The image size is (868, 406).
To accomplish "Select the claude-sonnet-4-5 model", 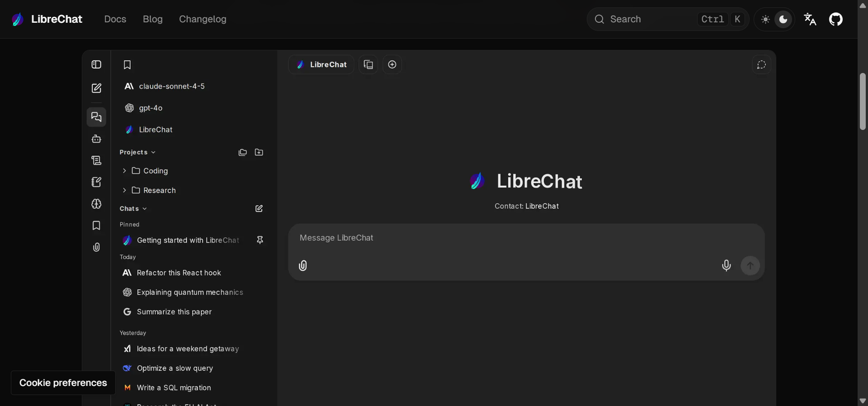I will [x=194, y=86].
